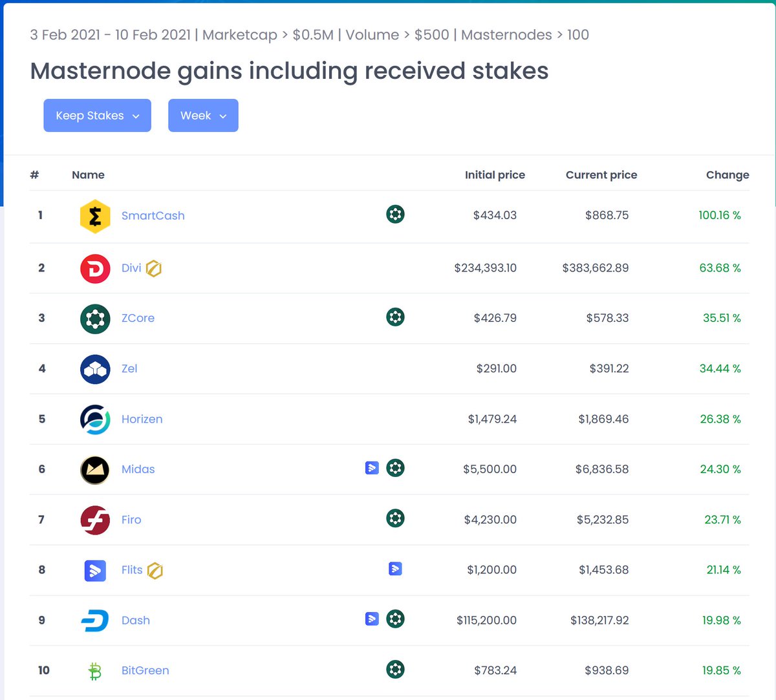Screen dimensions: 776x700
Task: Click ZCore change value 35.51 %
Action: (x=722, y=319)
